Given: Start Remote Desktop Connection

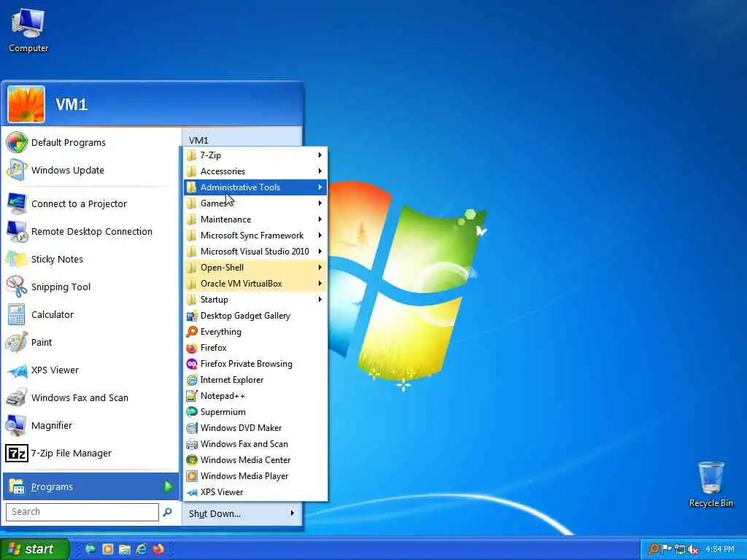Looking at the screenshot, I should [90, 231].
